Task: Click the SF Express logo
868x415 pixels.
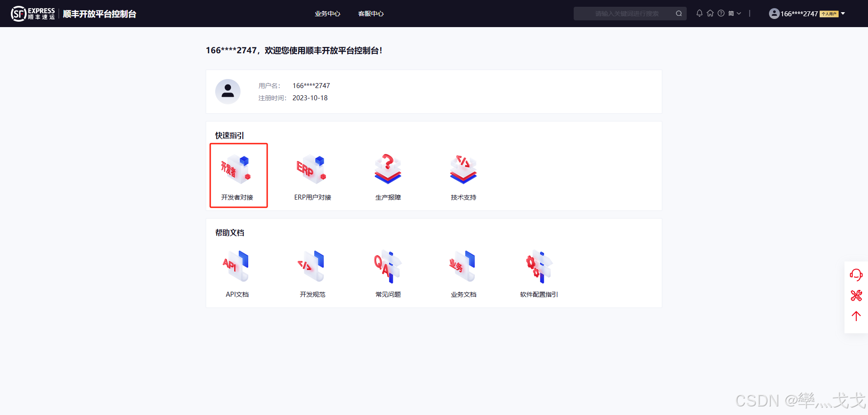Action: 33,14
